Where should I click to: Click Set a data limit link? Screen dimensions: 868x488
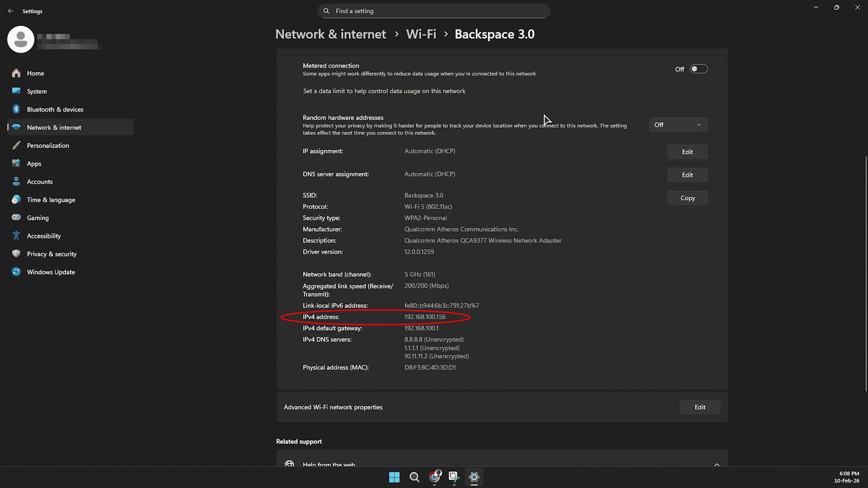coord(384,91)
